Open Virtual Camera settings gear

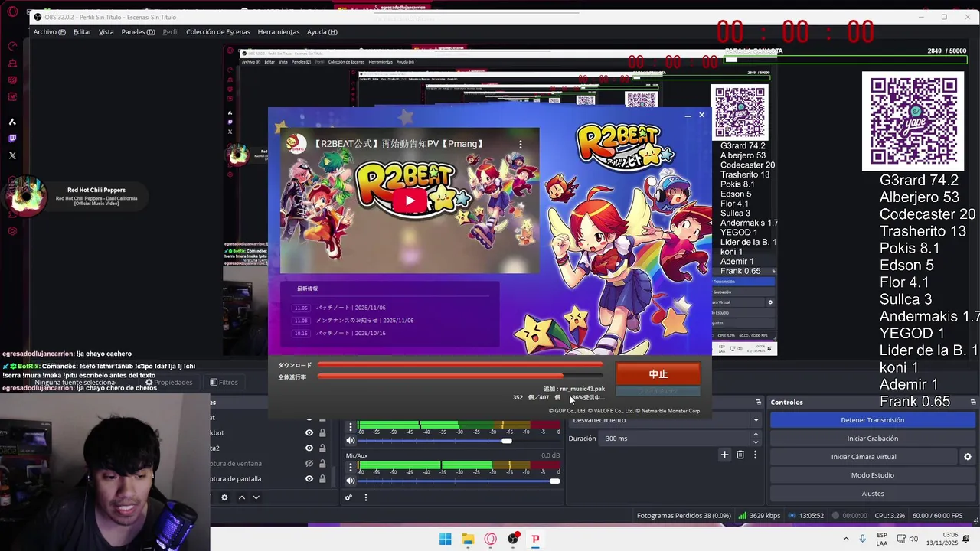[x=967, y=457]
